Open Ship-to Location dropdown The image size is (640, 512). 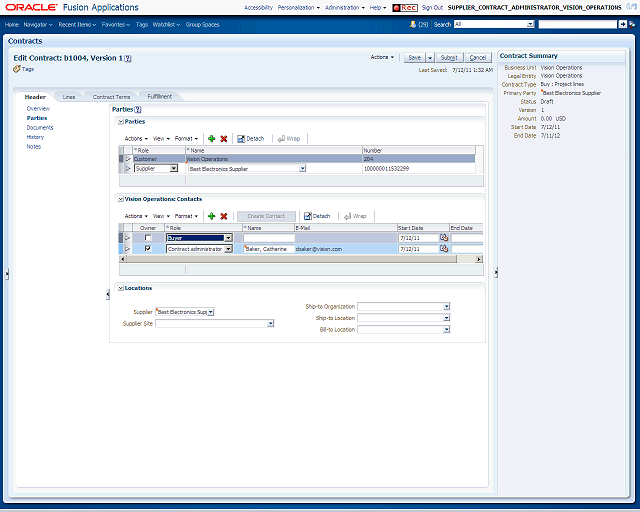pyautogui.click(x=447, y=318)
